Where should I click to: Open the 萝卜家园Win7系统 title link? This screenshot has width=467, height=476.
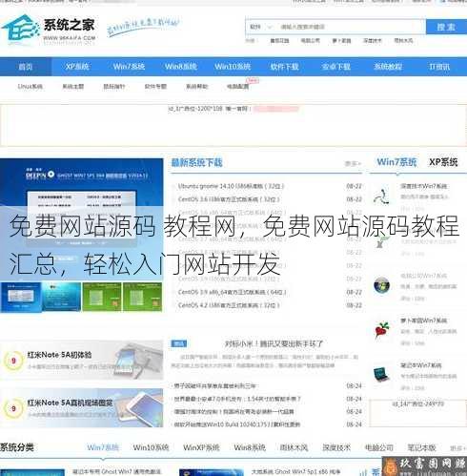click(x=423, y=321)
